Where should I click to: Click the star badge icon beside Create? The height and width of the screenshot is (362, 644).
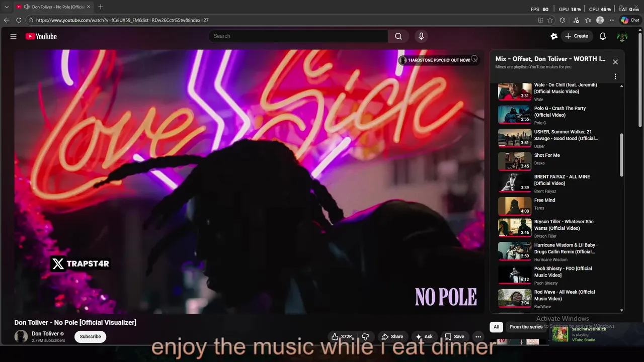click(554, 36)
